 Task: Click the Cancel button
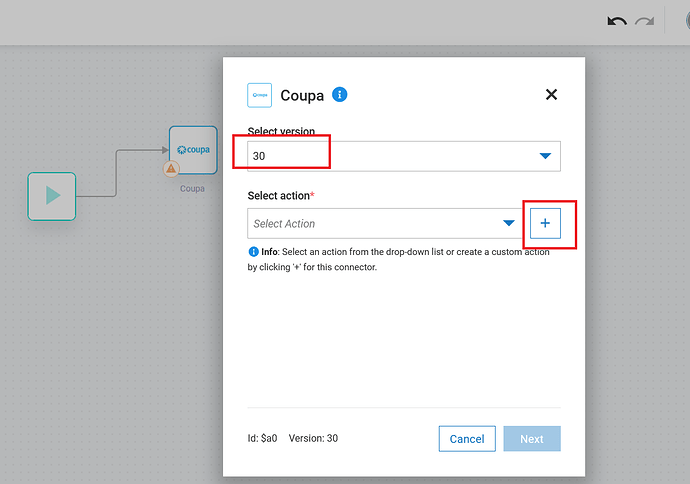pos(467,439)
